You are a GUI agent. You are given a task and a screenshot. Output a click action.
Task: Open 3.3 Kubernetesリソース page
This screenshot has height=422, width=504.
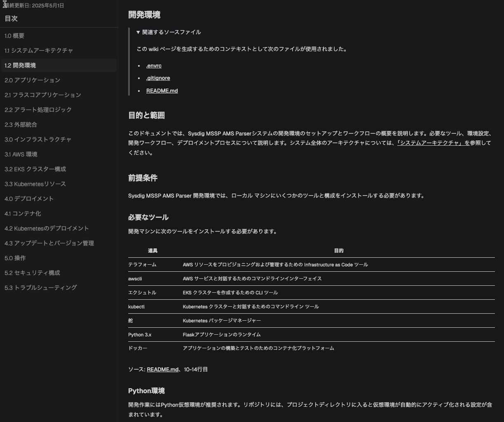(59, 184)
